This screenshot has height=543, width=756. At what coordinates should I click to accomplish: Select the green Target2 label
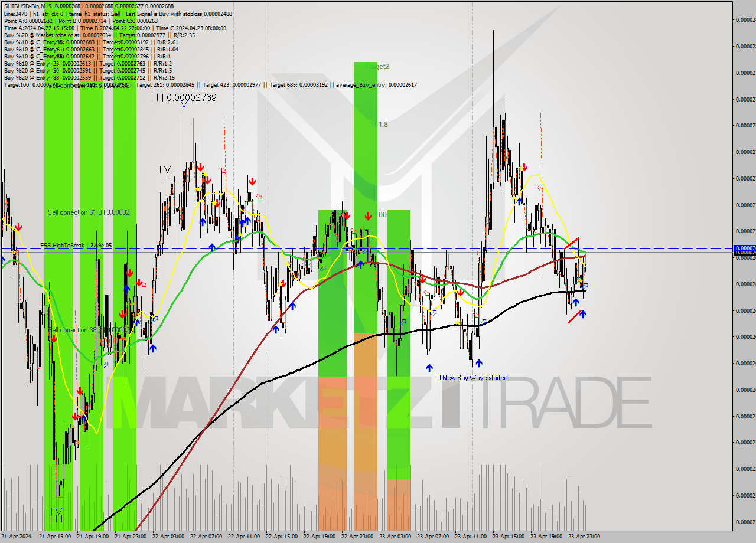click(x=377, y=67)
